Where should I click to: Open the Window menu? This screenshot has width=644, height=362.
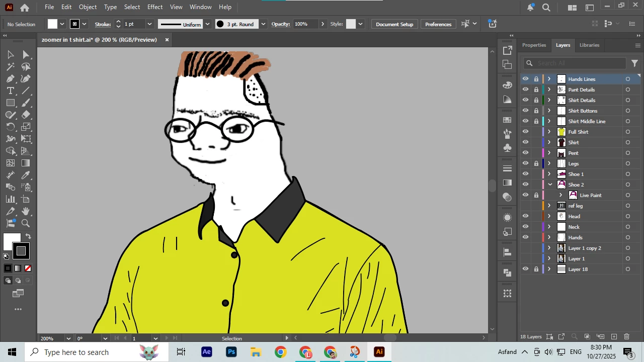pyautogui.click(x=200, y=7)
